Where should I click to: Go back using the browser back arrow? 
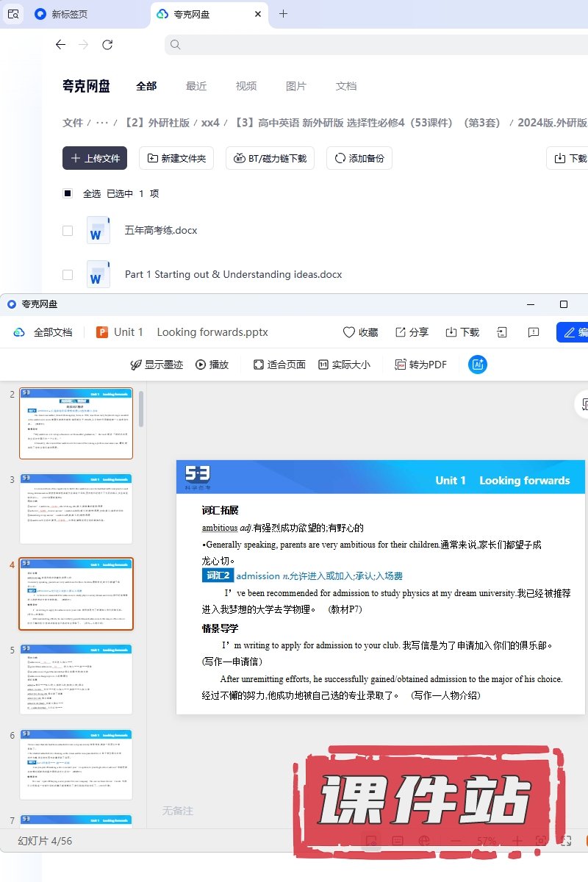point(60,45)
